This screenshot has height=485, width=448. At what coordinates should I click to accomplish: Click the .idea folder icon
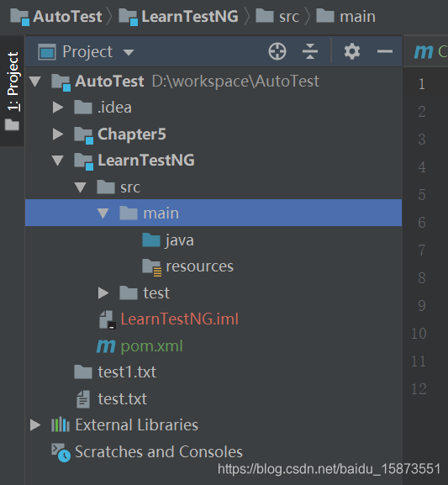[83, 108]
